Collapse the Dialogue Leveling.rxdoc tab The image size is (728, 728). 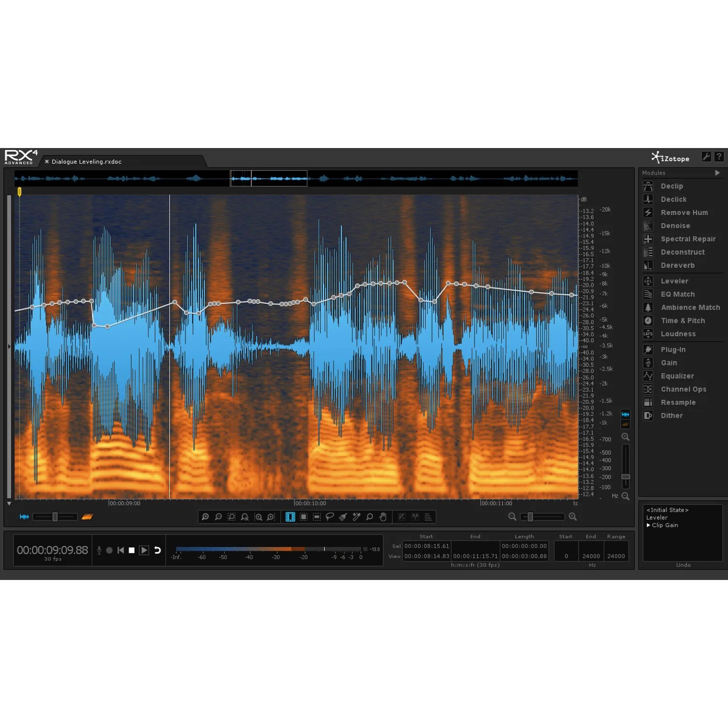pyautogui.click(x=46, y=161)
